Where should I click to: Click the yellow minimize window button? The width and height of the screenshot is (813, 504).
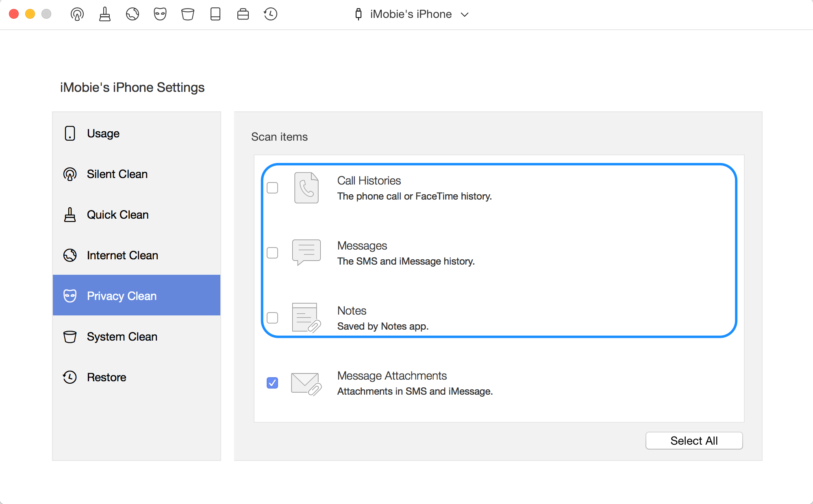(x=30, y=14)
